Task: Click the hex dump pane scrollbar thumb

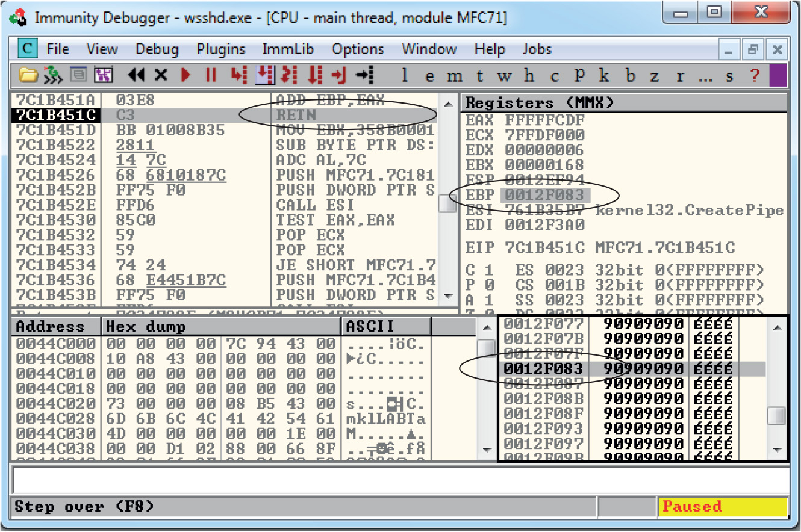Action: coord(486,347)
